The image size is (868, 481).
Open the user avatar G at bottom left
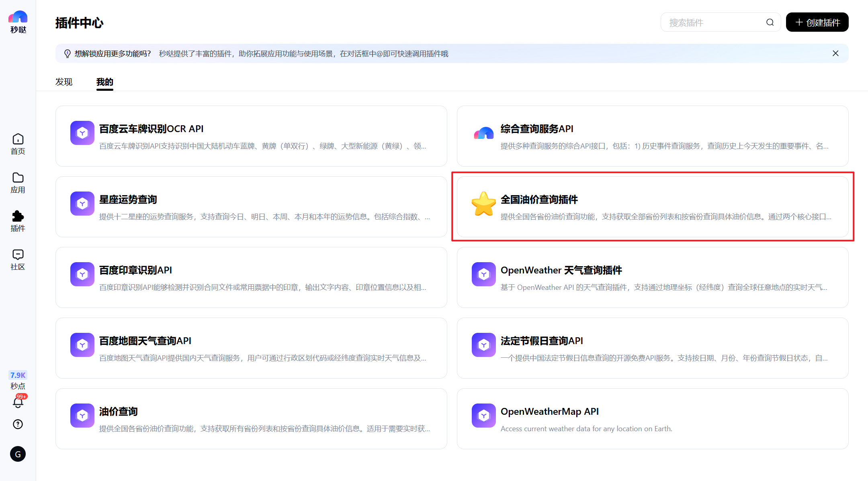(x=18, y=454)
